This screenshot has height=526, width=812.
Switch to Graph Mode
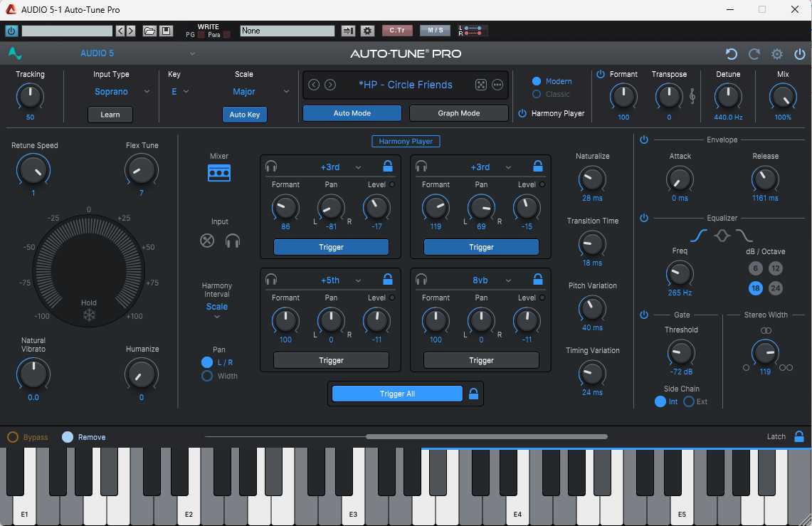pos(458,113)
